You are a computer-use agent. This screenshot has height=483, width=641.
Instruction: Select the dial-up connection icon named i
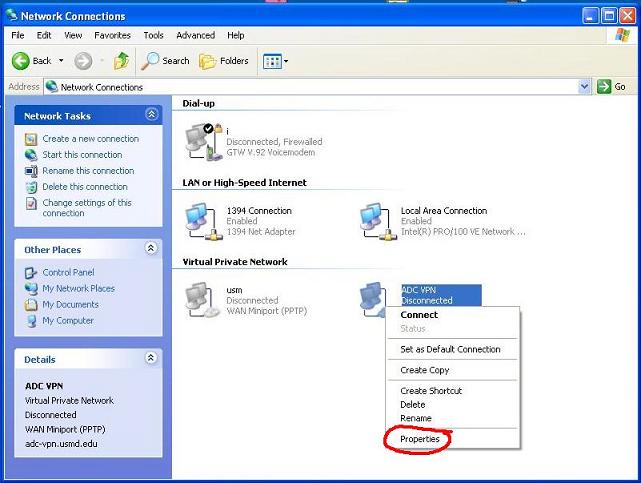coord(204,141)
